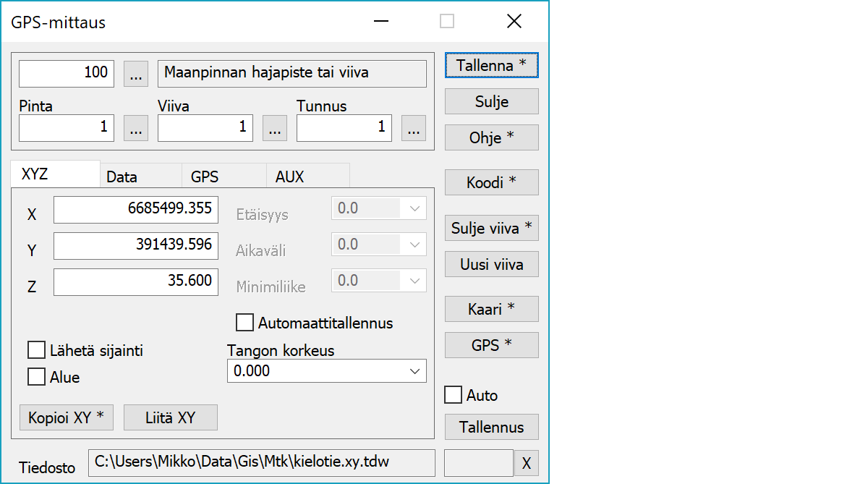Check the Auto checkbox
Viewport: 868px width, 484px height.
[453, 395]
